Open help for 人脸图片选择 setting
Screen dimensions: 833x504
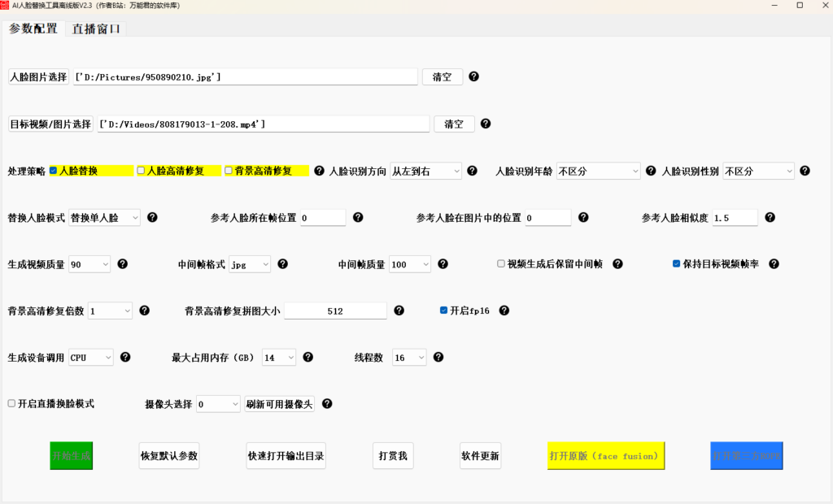tap(473, 76)
